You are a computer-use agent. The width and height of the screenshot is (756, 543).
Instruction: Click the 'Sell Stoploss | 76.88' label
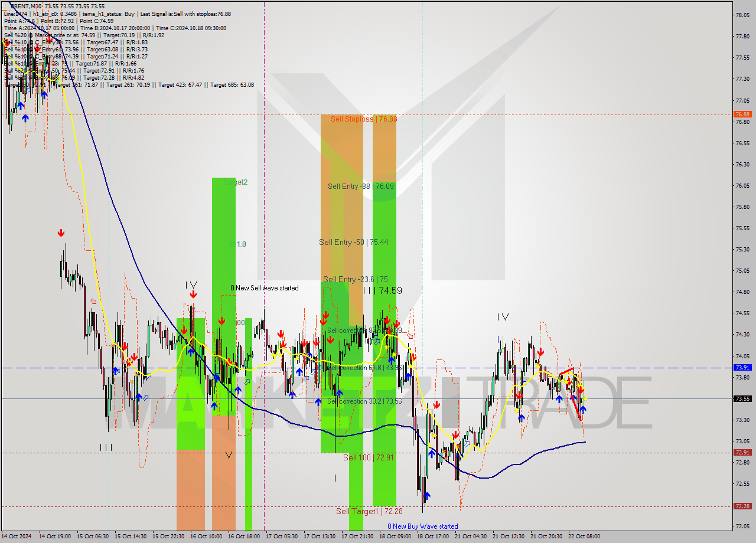(363, 119)
